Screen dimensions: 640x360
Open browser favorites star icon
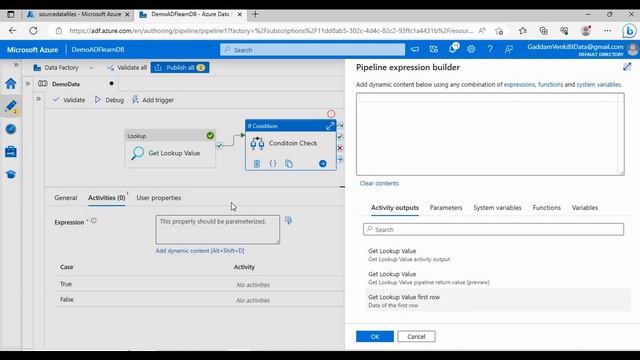point(522,31)
